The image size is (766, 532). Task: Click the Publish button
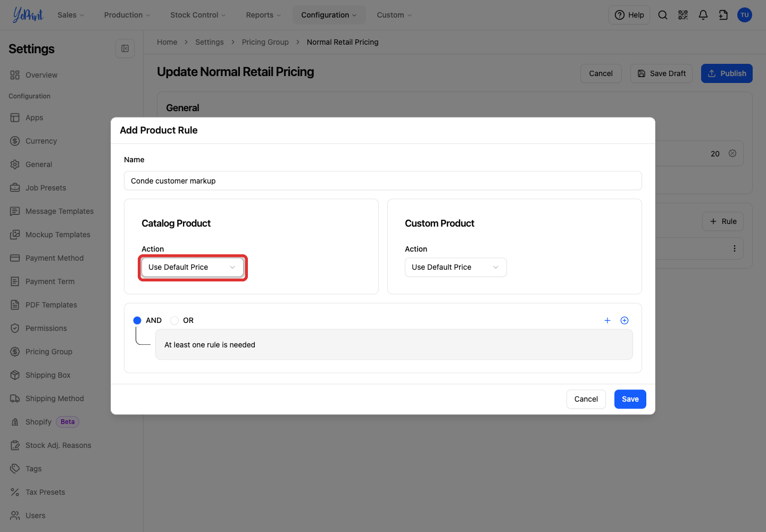click(727, 73)
